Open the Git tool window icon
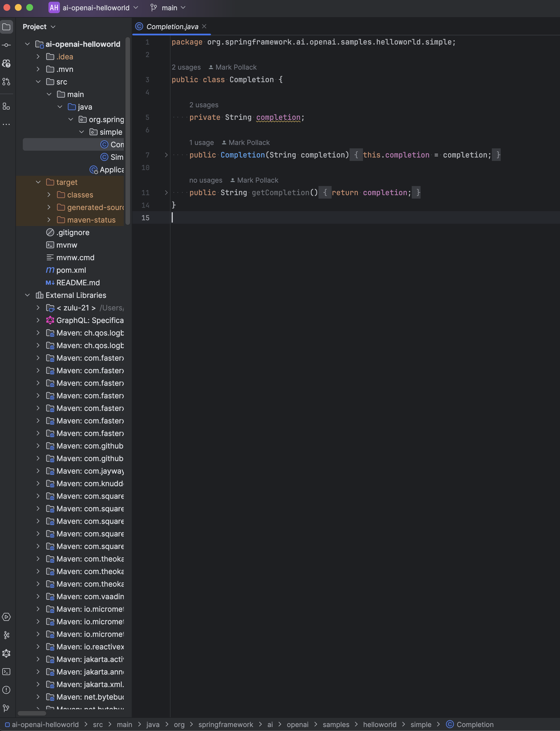Viewport: 560px width, 731px height. pos(6,708)
